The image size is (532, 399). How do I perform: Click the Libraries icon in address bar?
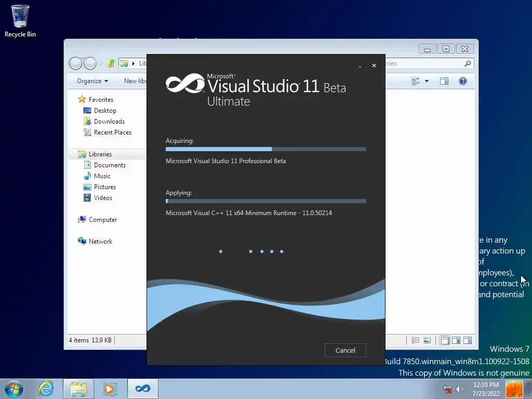click(x=124, y=63)
